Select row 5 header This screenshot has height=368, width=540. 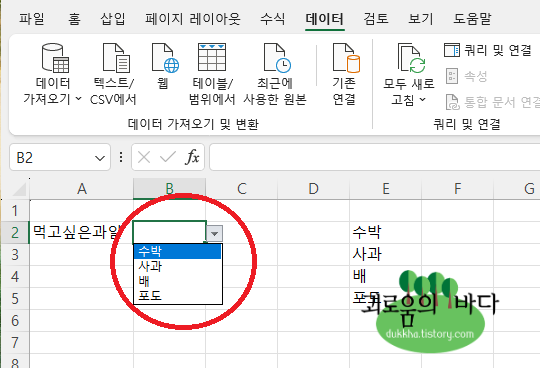click(x=15, y=299)
